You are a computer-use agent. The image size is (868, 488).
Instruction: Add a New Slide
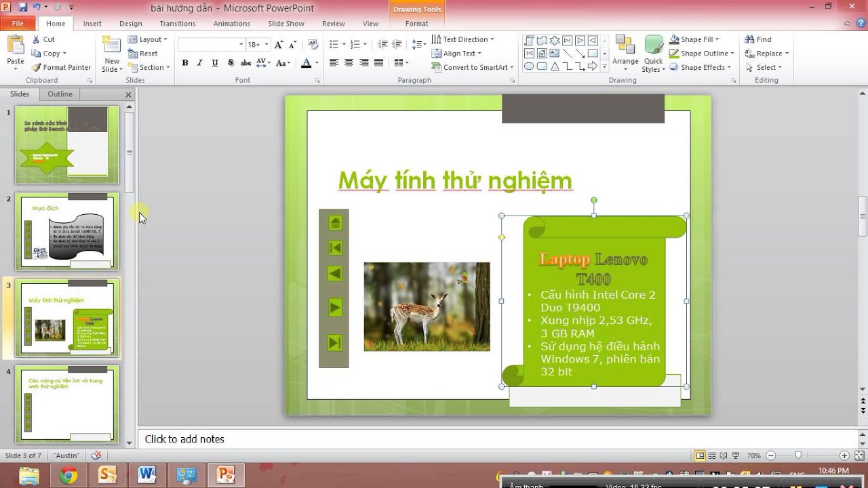click(111, 54)
